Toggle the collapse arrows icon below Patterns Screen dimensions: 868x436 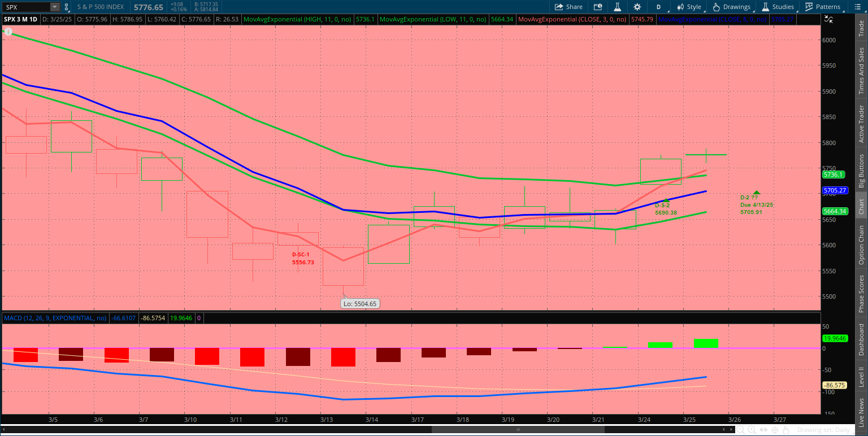(828, 19)
